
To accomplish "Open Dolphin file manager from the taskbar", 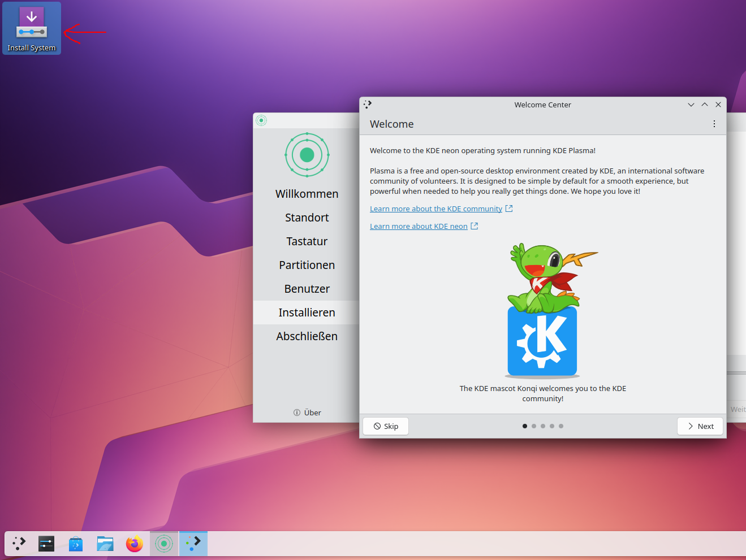I will coord(105,544).
